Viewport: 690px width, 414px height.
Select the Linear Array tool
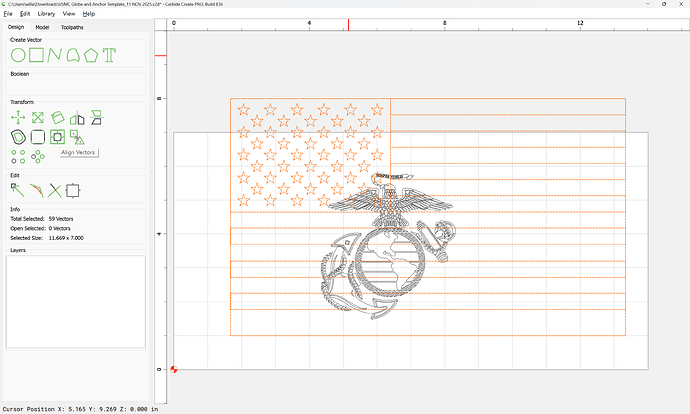(18, 156)
